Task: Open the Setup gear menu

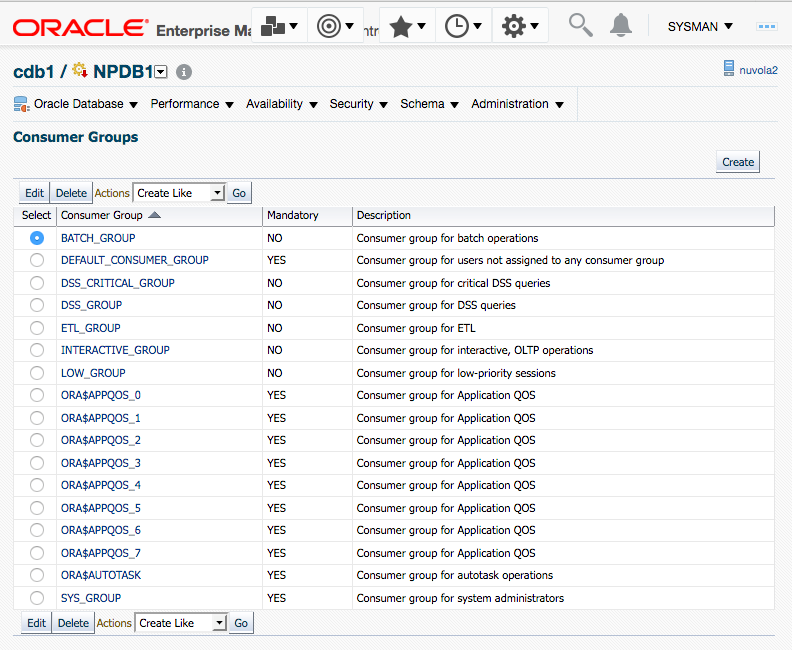Action: [520, 26]
